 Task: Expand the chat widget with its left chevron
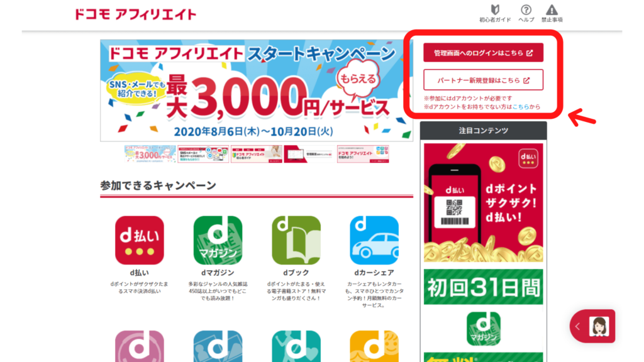[577, 327]
